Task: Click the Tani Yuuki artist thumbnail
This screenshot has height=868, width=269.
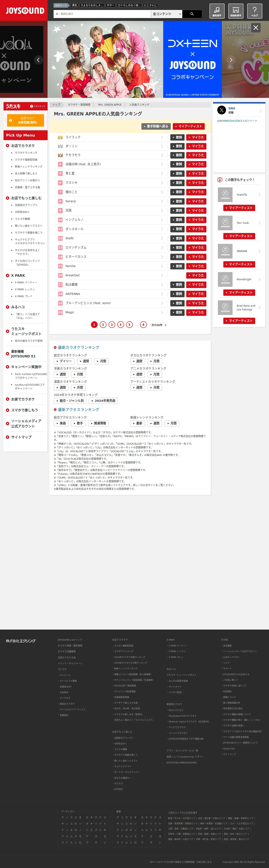Action: coord(225,223)
